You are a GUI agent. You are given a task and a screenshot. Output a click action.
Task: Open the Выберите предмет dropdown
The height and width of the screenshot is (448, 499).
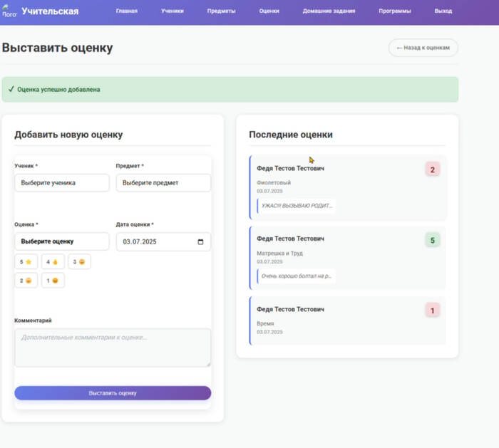click(x=163, y=183)
